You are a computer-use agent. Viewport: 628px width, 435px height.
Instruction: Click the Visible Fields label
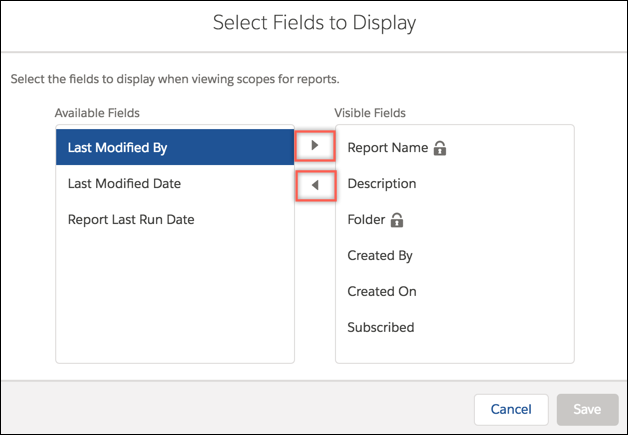pos(370,113)
